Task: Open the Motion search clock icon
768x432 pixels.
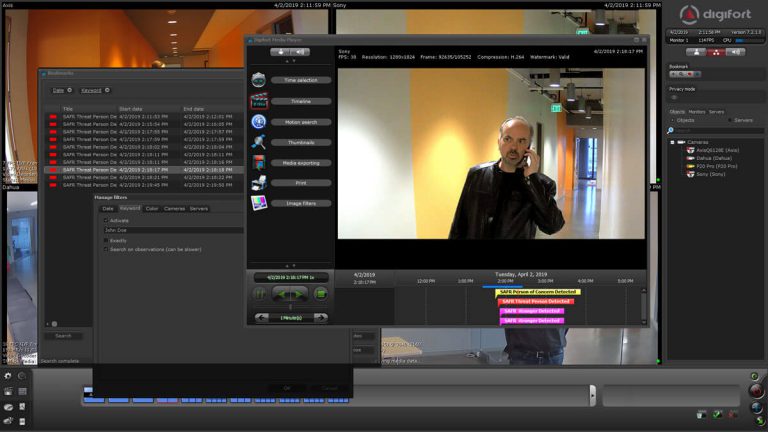Action: (x=259, y=121)
